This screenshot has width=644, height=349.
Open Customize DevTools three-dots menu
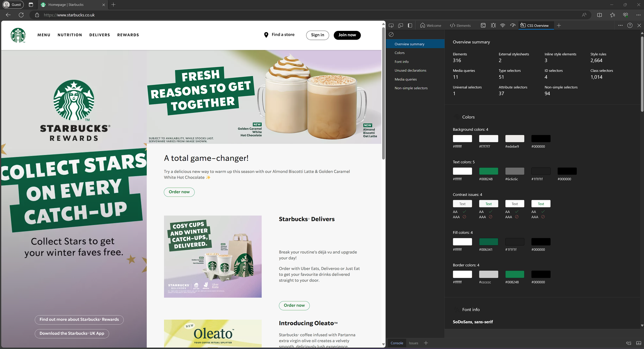(x=620, y=25)
